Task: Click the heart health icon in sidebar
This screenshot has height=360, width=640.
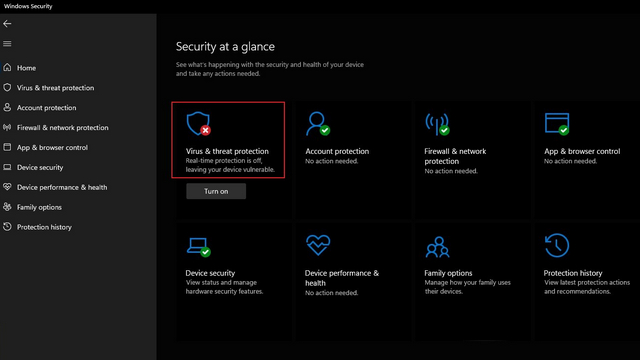Action: point(7,187)
